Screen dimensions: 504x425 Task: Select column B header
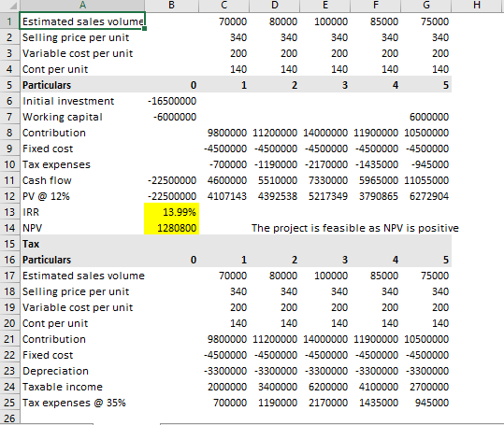click(x=172, y=5)
